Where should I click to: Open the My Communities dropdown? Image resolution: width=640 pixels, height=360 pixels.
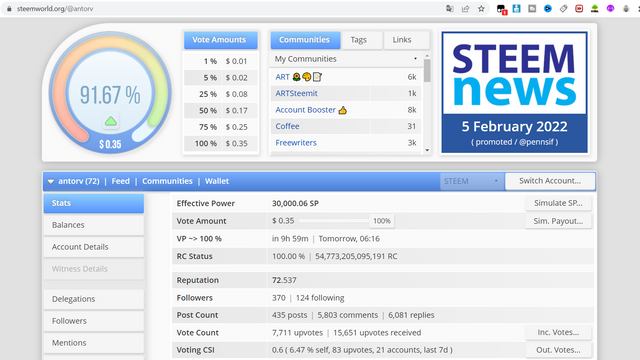coord(345,59)
